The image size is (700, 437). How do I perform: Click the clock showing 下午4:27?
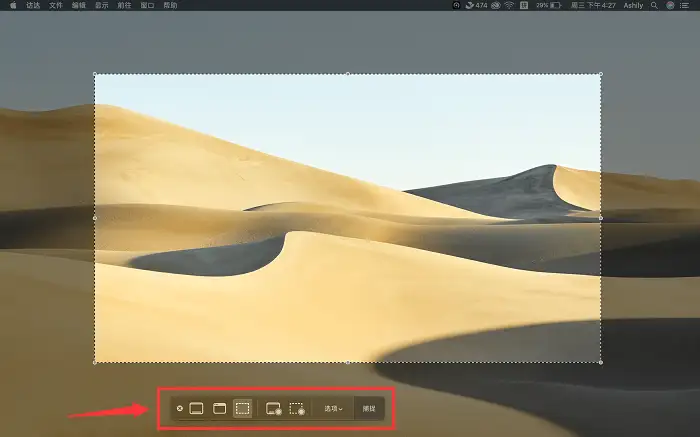593,5
